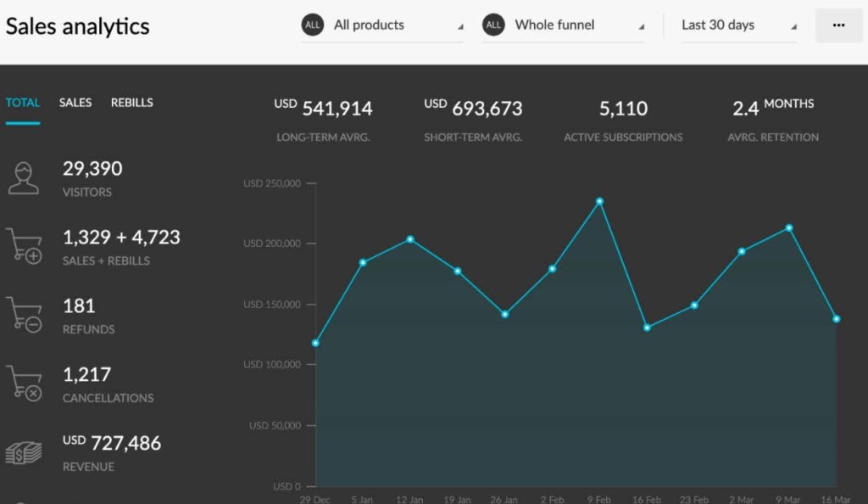Viewport: 868px width, 504px height.
Task: Click the 16 Feb chart data point
Action: coord(647,328)
